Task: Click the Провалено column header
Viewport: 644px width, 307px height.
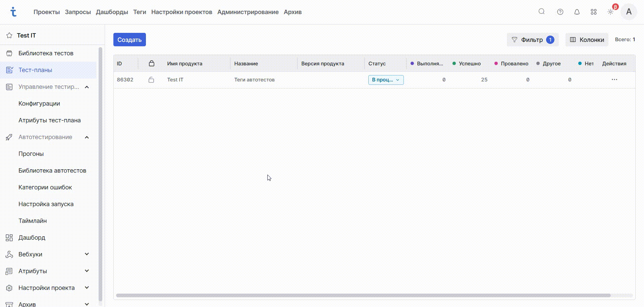Action: 515,64
